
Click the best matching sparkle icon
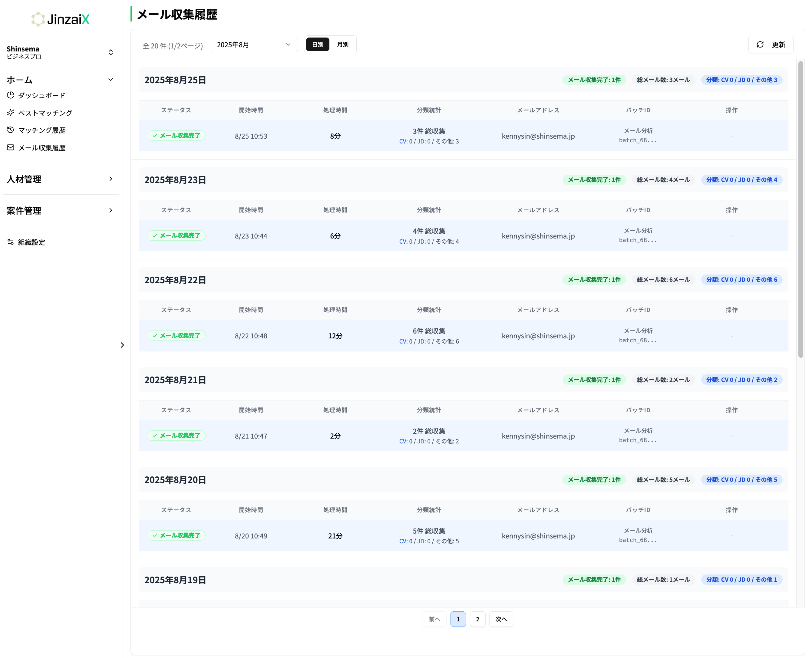pyautogui.click(x=11, y=113)
